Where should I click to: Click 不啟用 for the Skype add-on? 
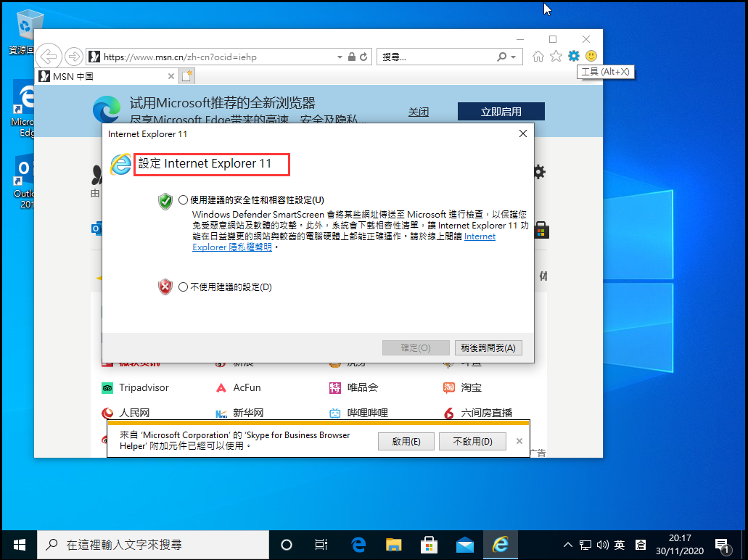point(473,441)
